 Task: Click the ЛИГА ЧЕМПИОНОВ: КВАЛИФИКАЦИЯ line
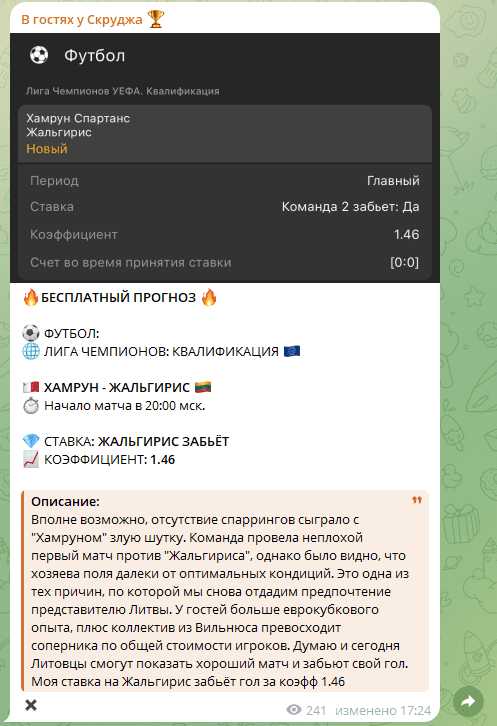point(161,351)
